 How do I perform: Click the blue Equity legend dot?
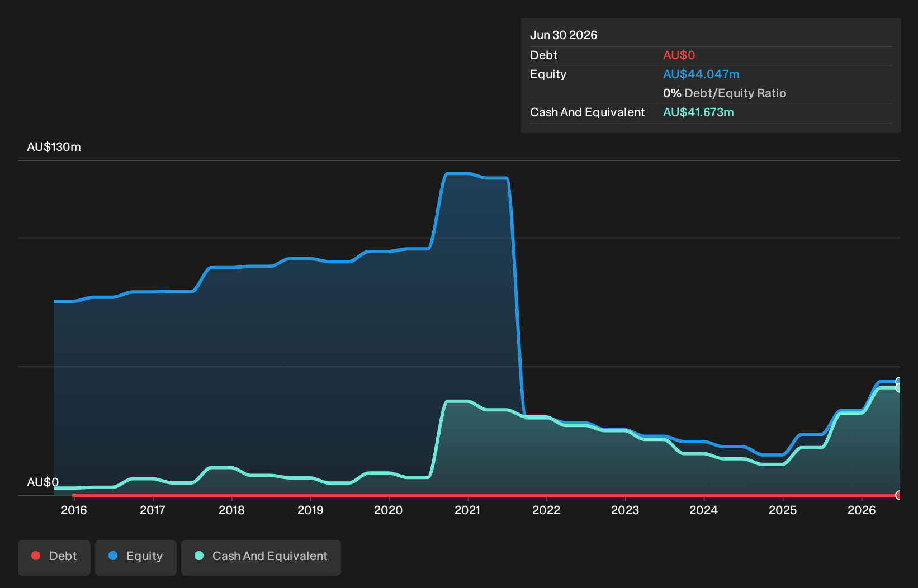(x=113, y=556)
